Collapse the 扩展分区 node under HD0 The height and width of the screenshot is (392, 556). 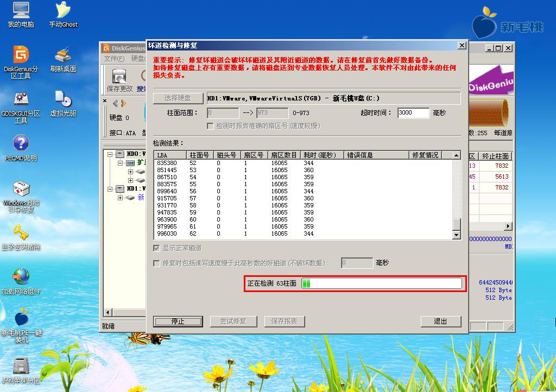click(x=120, y=163)
